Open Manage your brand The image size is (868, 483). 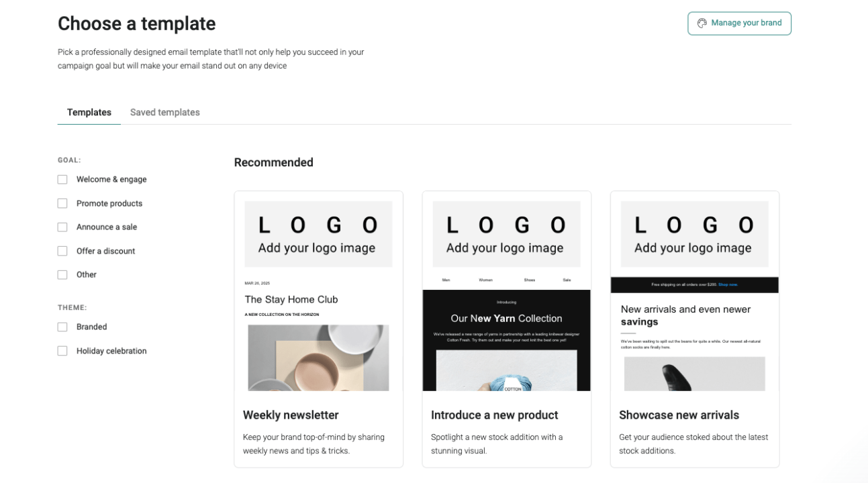click(x=739, y=23)
